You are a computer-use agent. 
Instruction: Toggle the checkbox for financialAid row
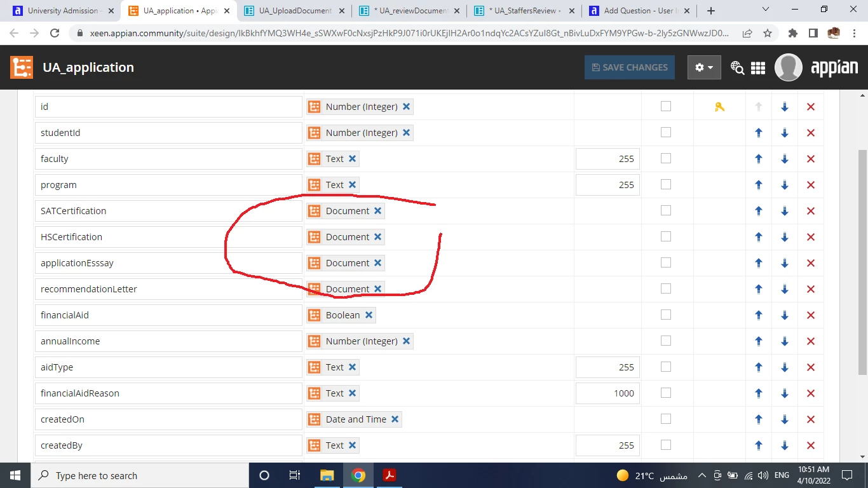(666, 315)
